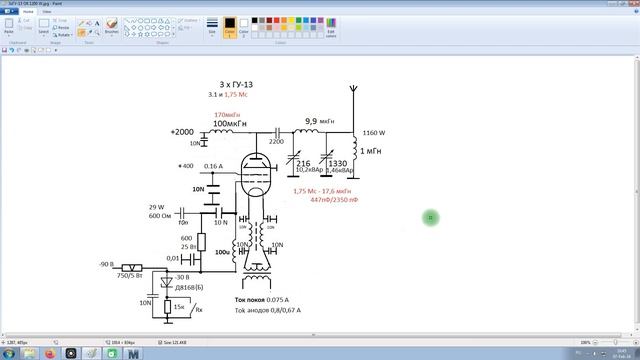Click the horizontal scrollbar below canvas
The image size is (640, 360).
[x=314, y=335]
